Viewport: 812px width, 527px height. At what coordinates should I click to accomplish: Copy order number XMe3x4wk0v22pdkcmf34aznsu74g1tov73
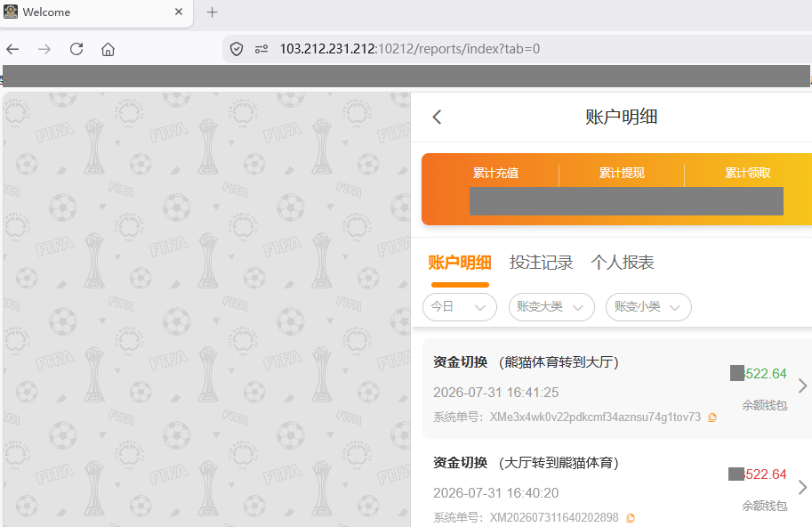click(x=712, y=418)
